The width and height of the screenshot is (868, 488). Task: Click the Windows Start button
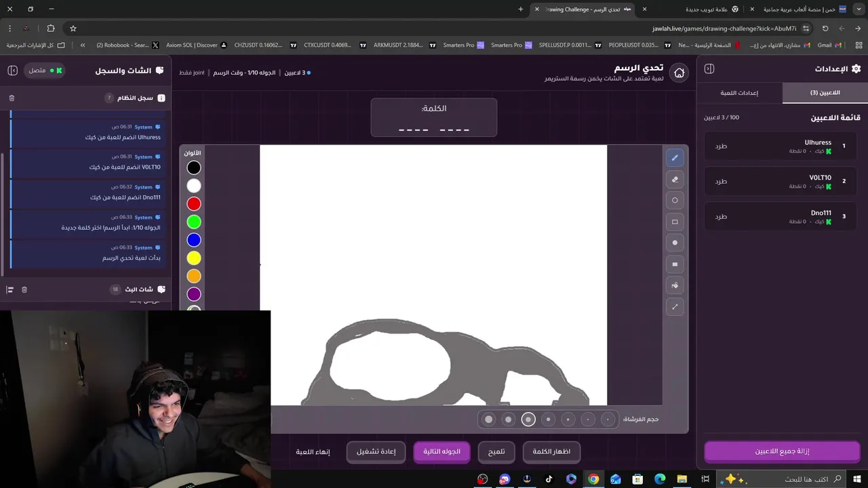(857, 479)
